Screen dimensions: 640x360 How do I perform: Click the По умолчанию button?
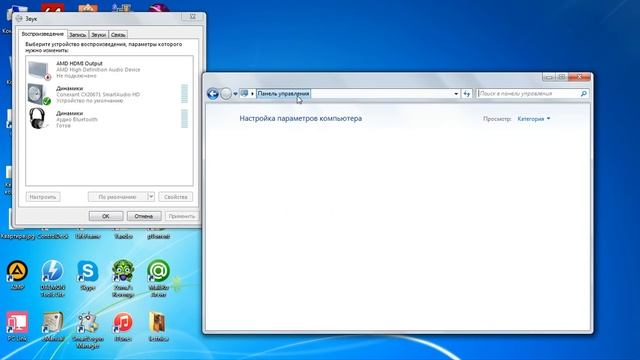[118, 197]
